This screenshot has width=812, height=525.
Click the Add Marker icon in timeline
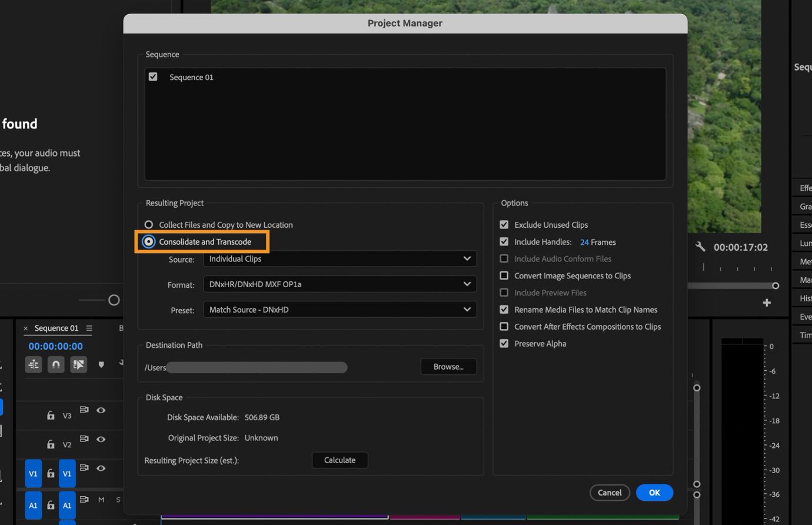tap(101, 364)
